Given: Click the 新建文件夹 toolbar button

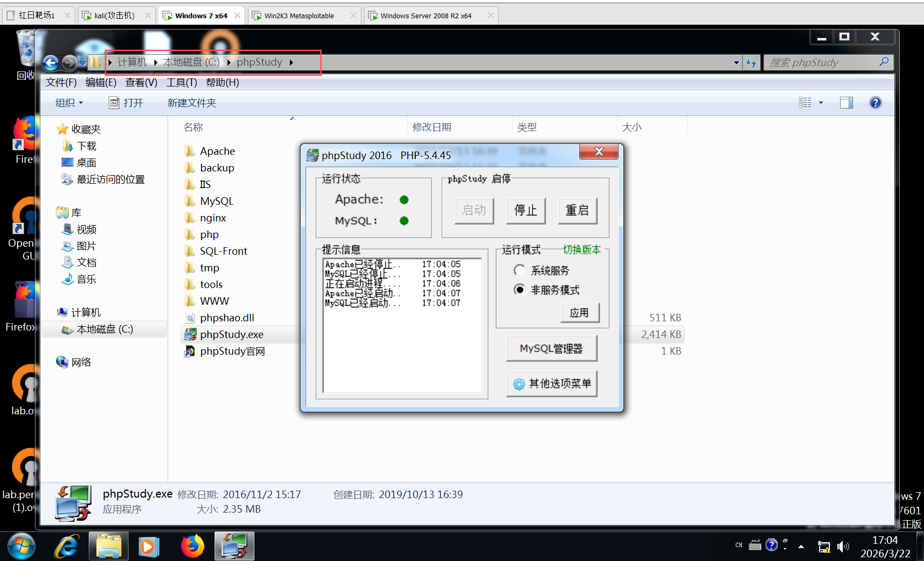Looking at the screenshot, I should [x=192, y=103].
